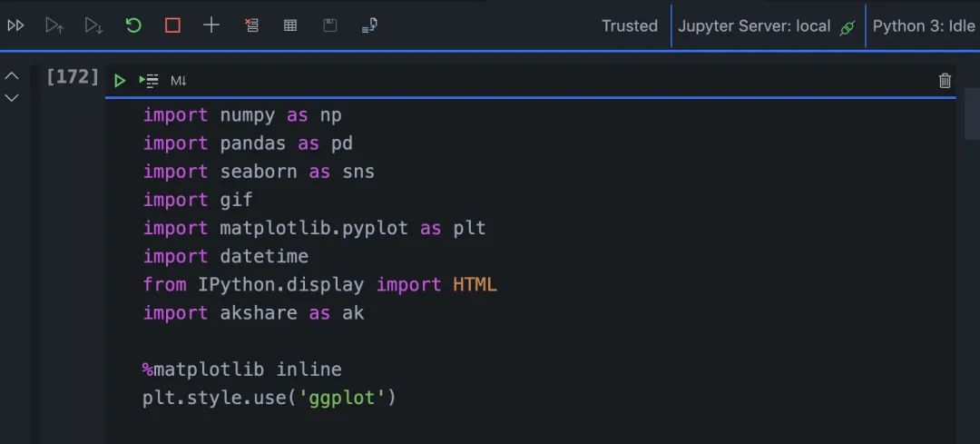Move cell down with chevron arrow
980x444 pixels.
(x=12, y=97)
